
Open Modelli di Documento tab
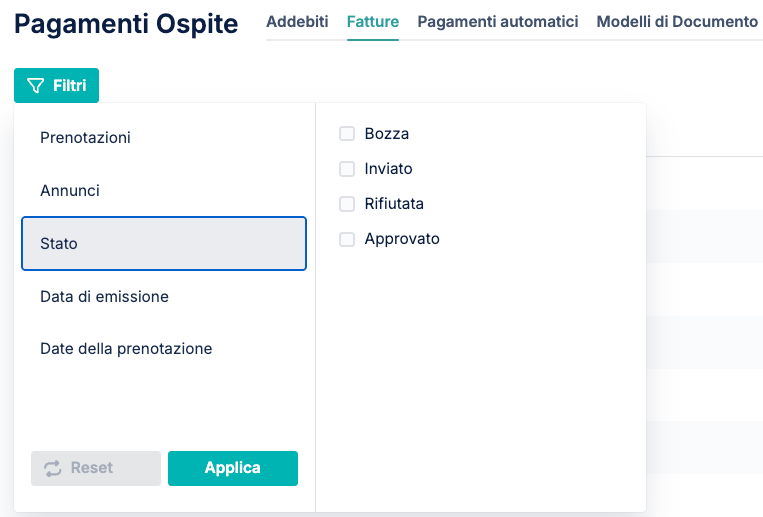click(677, 21)
